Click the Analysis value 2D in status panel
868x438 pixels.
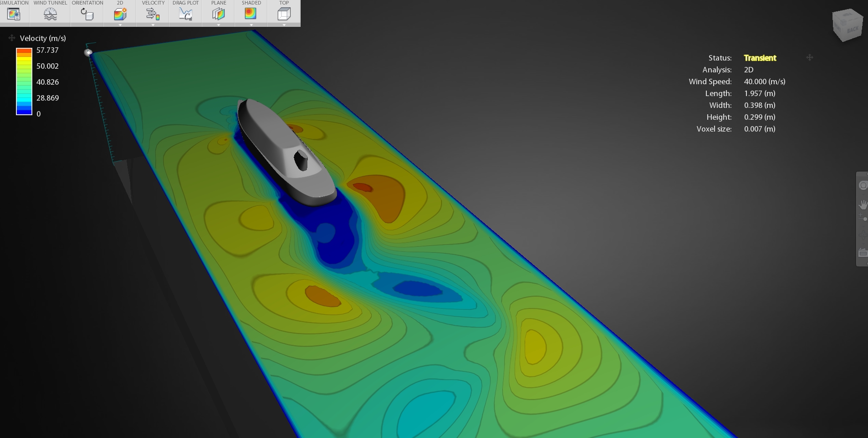pos(749,70)
